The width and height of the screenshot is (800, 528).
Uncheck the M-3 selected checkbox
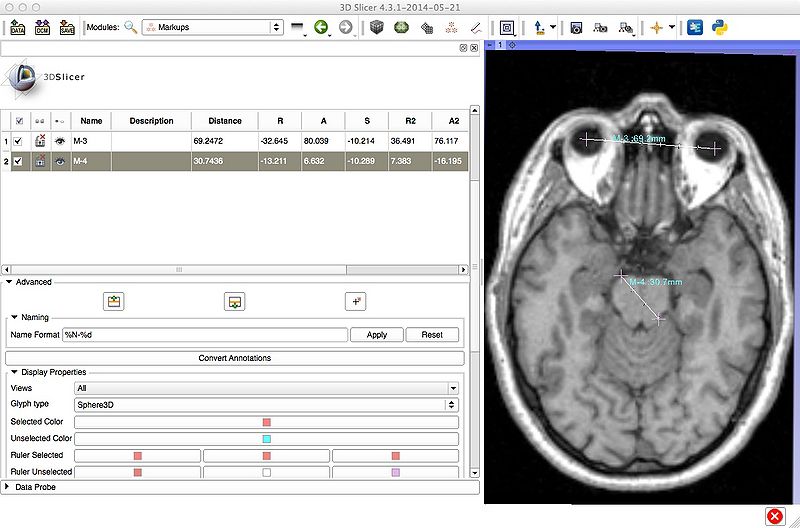[19, 141]
